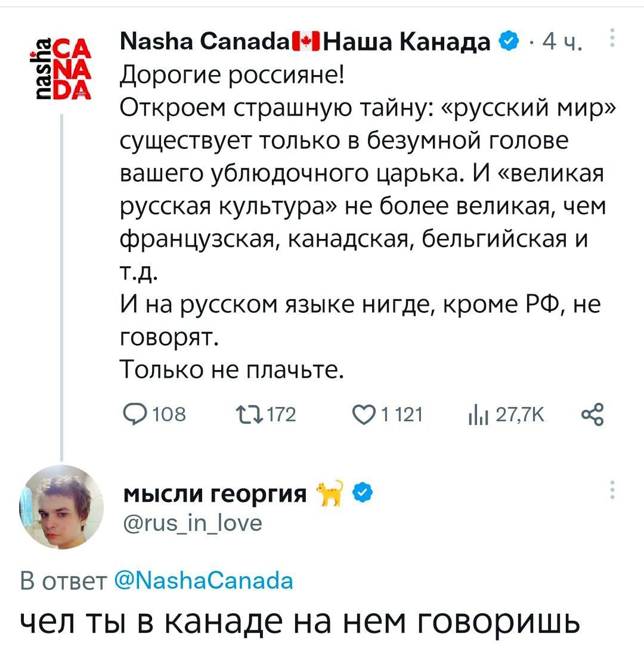Click the Nasha Canada profile logo
This screenshot has height=665, width=644.
(x=61, y=70)
